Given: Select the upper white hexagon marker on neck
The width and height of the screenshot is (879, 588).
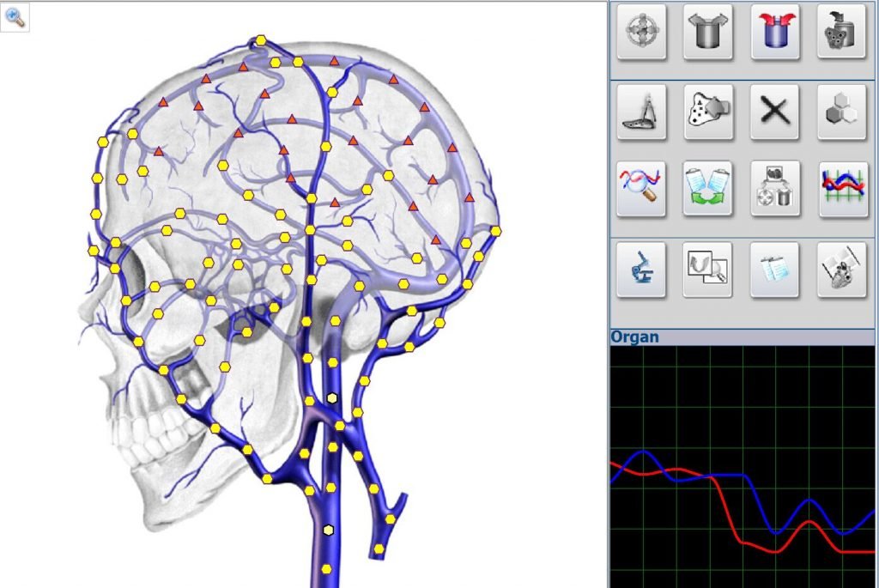Looking at the screenshot, I should pyautogui.click(x=332, y=398).
